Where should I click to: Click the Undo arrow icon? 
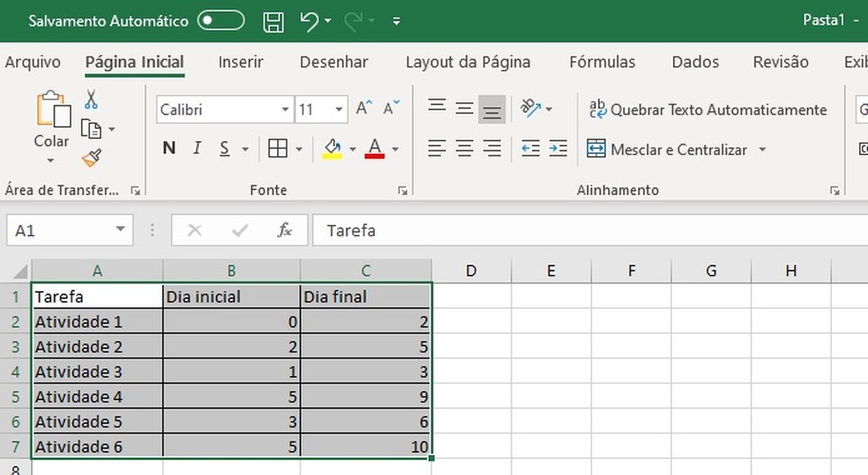(x=310, y=21)
